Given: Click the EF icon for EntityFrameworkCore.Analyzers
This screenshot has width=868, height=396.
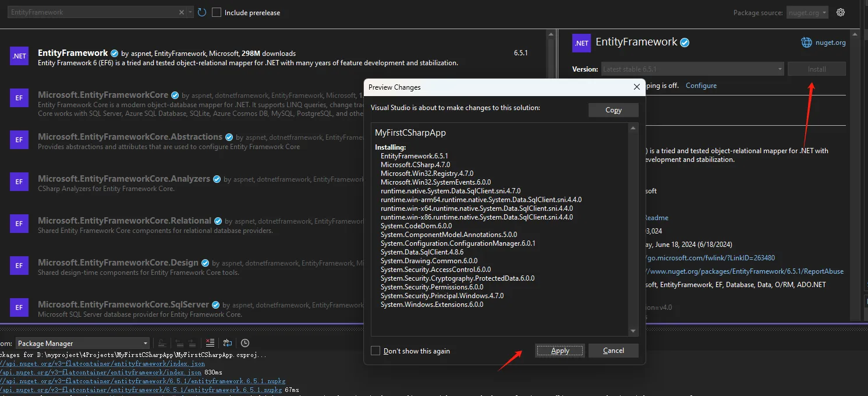Looking at the screenshot, I should click(19, 182).
